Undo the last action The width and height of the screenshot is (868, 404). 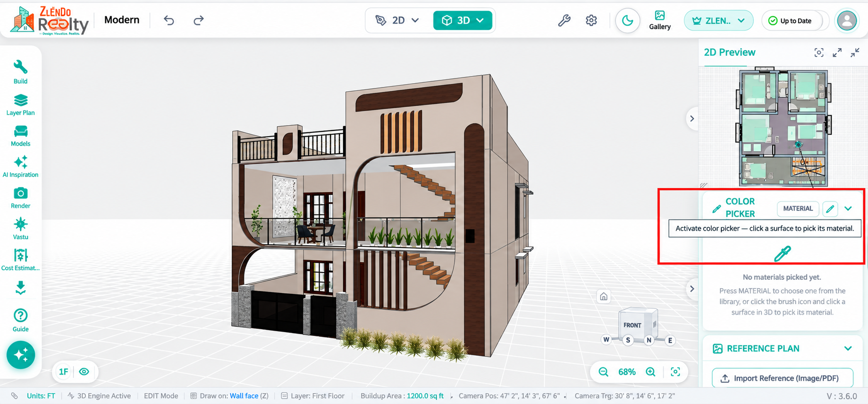[169, 20]
